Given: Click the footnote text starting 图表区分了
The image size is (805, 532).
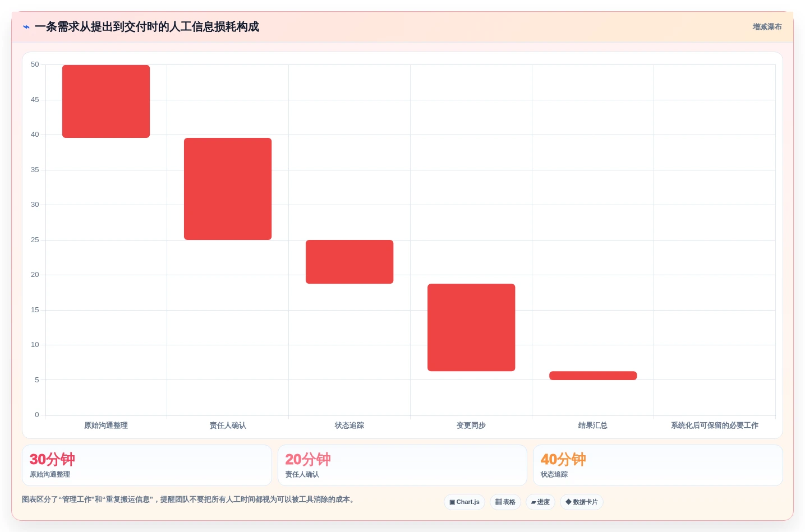Looking at the screenshot, I should [188, 499].
